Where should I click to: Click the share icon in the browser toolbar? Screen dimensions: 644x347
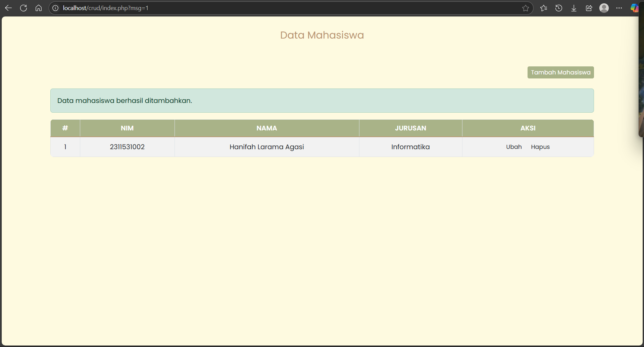point(589,8)
